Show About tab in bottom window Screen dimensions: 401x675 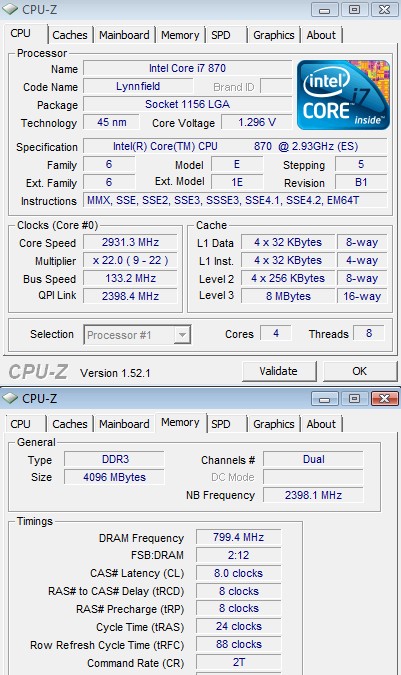pyautogui.click(x=321, y=424)
